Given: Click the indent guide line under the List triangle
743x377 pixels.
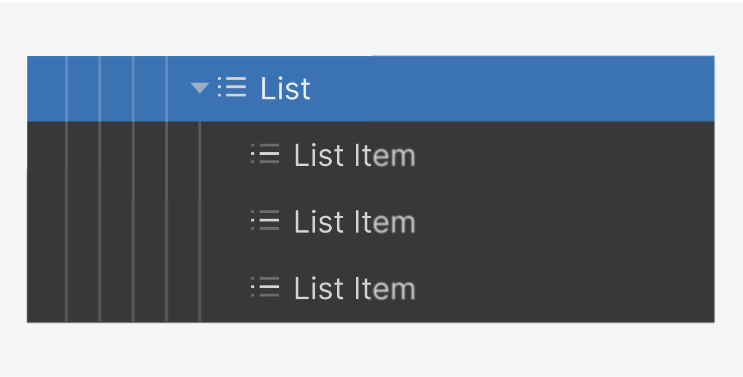Looking at the screenshot, I should click(x=200, y=221).
